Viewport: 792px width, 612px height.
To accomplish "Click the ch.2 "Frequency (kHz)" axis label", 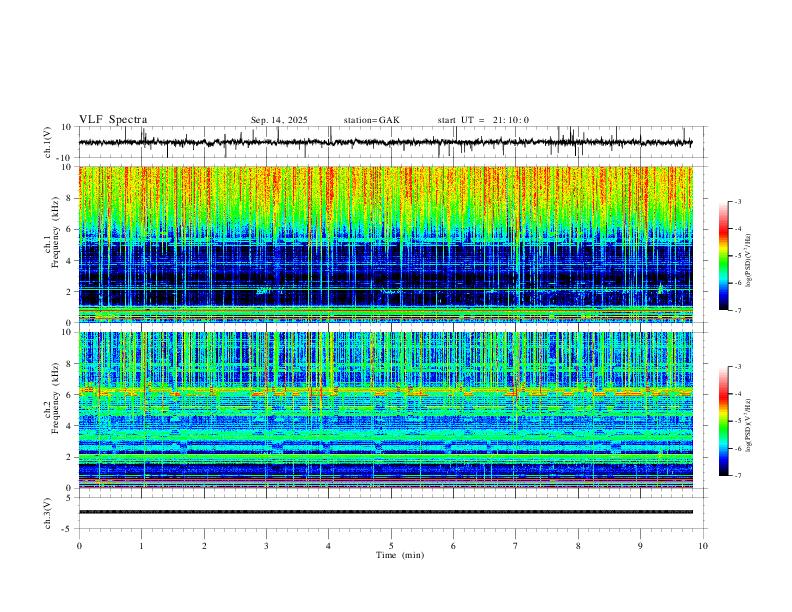I will (x=55, y=398).
